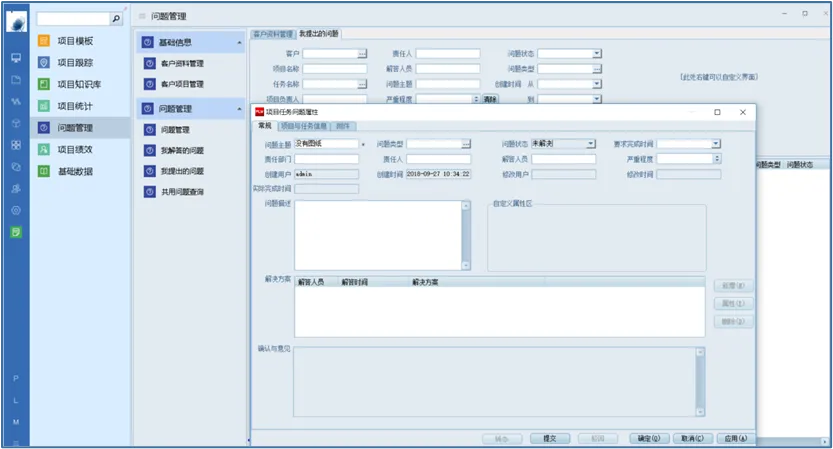Image resolution: width=833 pixels, height=449 pixels.
Task: Click 项目名称 field in background form
Action: coord(335,69)
